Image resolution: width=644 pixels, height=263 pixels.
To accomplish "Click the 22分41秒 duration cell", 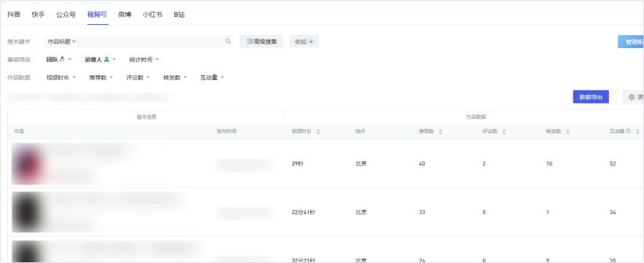I will pyautogui.click(x=304, y=212).
